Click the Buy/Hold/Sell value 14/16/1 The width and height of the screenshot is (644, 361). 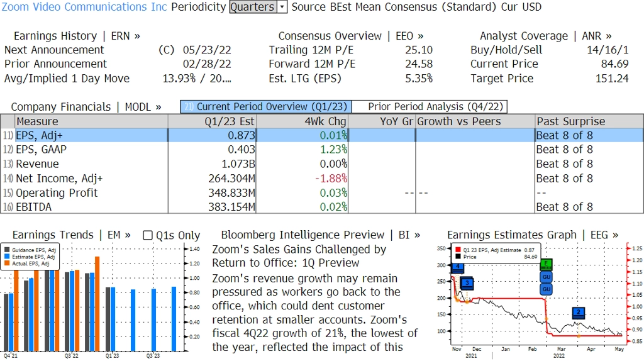608,50
